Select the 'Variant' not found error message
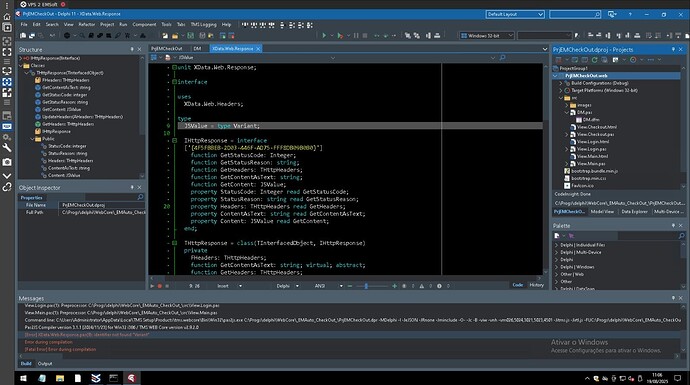 [87, 335]
